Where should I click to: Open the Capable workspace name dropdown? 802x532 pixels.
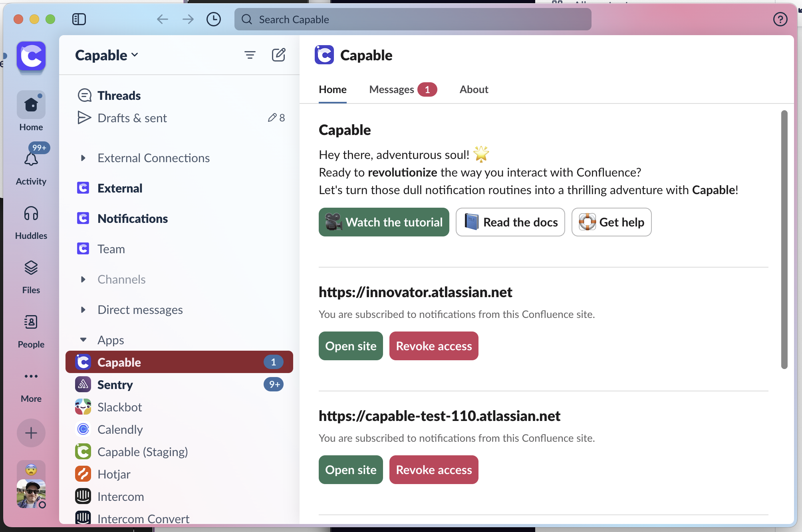pos(107,55)
